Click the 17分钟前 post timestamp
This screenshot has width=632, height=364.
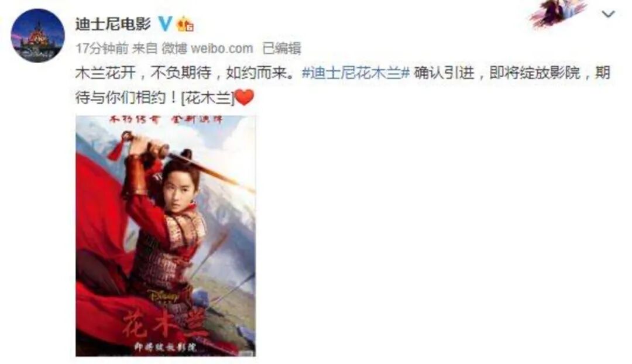[x=102, y=49]
